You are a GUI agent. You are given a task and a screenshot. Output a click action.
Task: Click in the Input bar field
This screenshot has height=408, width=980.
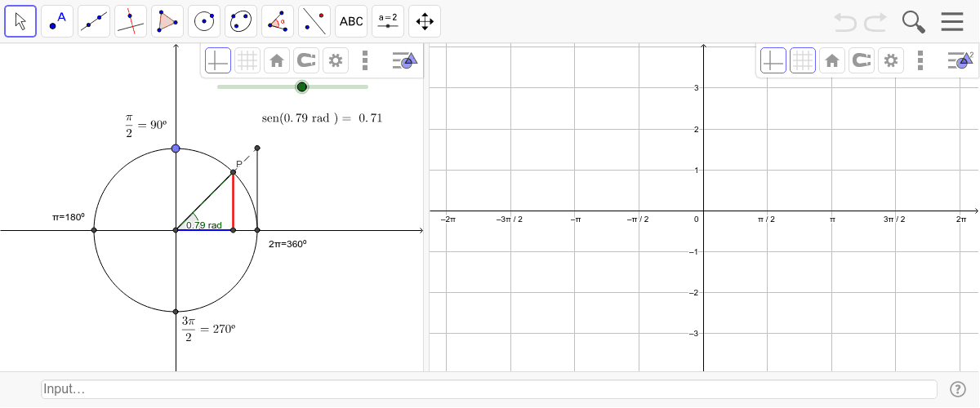point(488,389)
